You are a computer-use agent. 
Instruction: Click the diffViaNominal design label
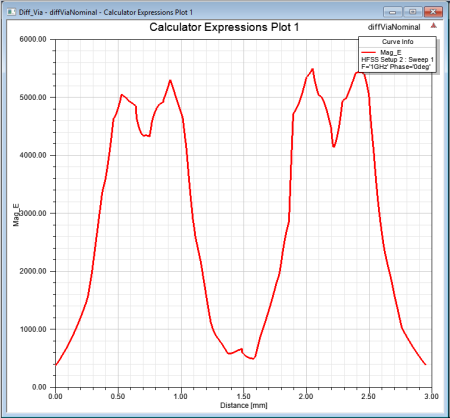[x=394, y=27]
